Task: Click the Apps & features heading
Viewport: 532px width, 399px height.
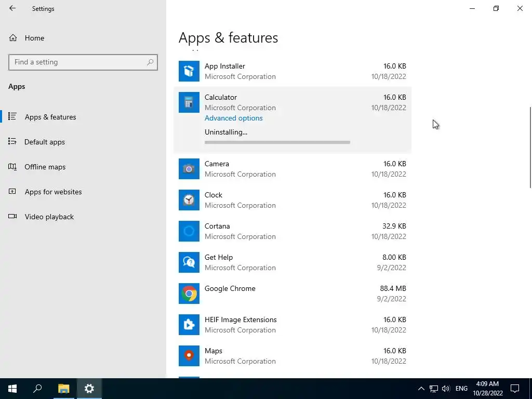Action: (229, 37)
